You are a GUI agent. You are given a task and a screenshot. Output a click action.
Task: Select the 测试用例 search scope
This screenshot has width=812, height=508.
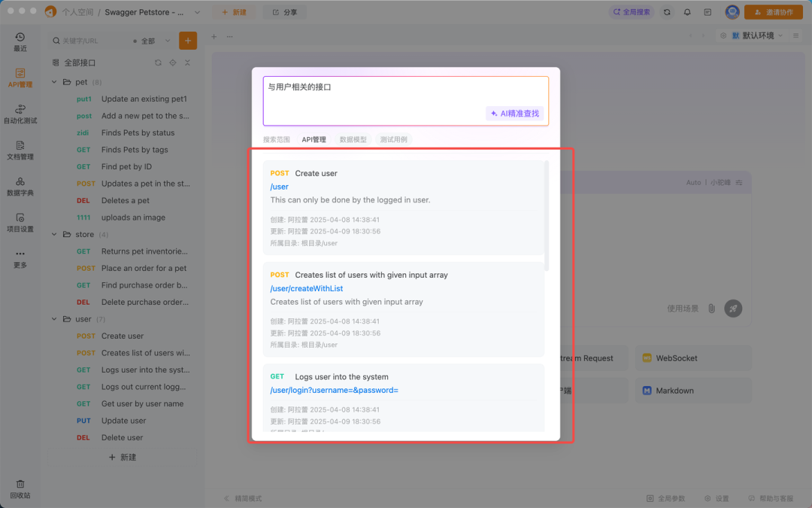[x=393, y=139]
